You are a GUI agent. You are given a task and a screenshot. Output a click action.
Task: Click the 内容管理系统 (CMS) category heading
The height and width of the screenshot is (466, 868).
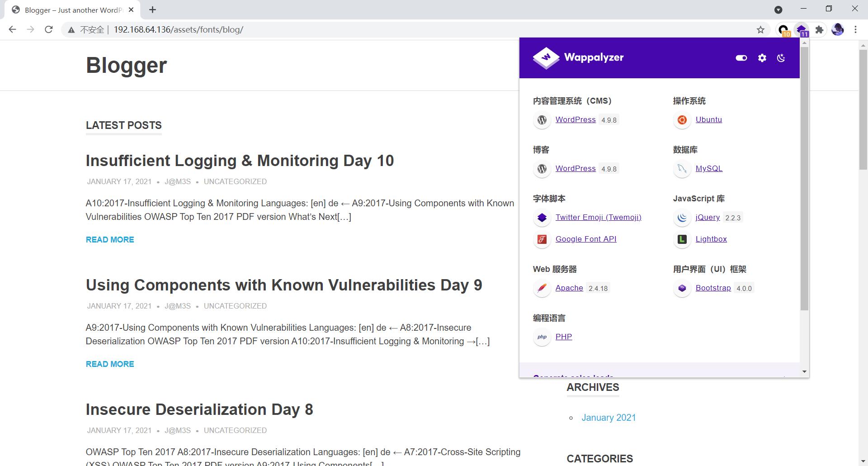572,101
